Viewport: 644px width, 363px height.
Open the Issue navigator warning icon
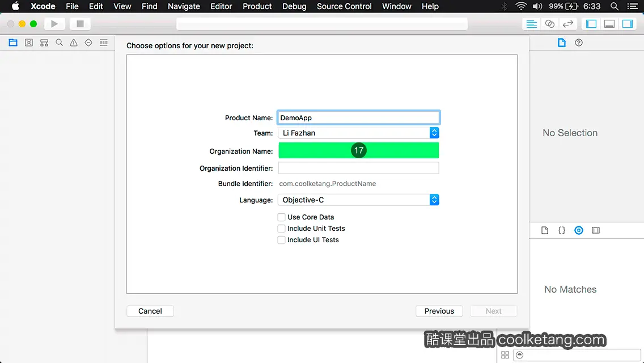(74, 43)
